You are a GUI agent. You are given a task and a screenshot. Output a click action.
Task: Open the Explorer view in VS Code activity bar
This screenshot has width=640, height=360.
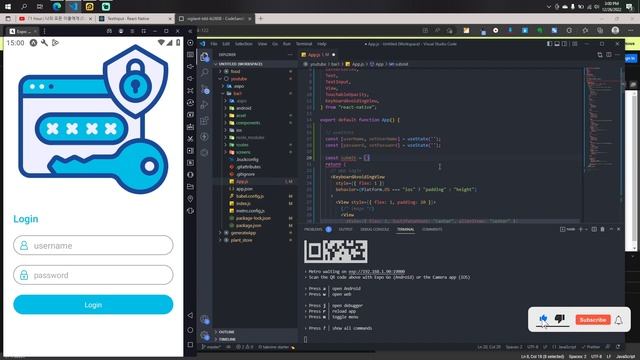tap(204, 58)
